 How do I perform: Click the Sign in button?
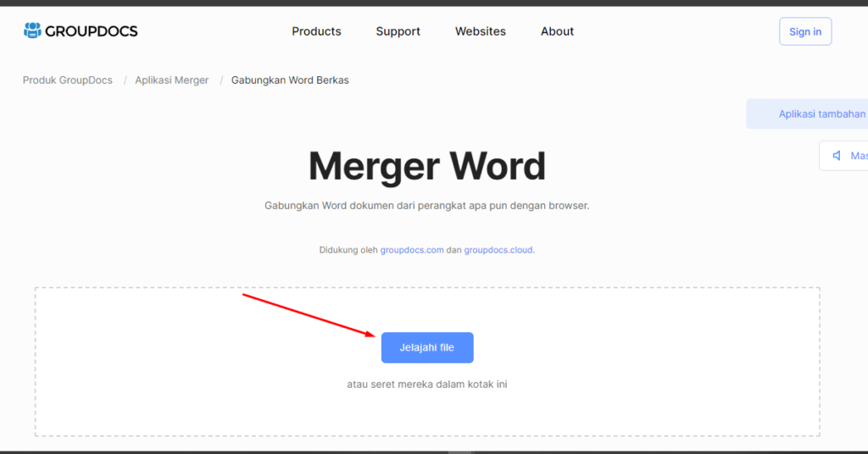click(805, 31)
